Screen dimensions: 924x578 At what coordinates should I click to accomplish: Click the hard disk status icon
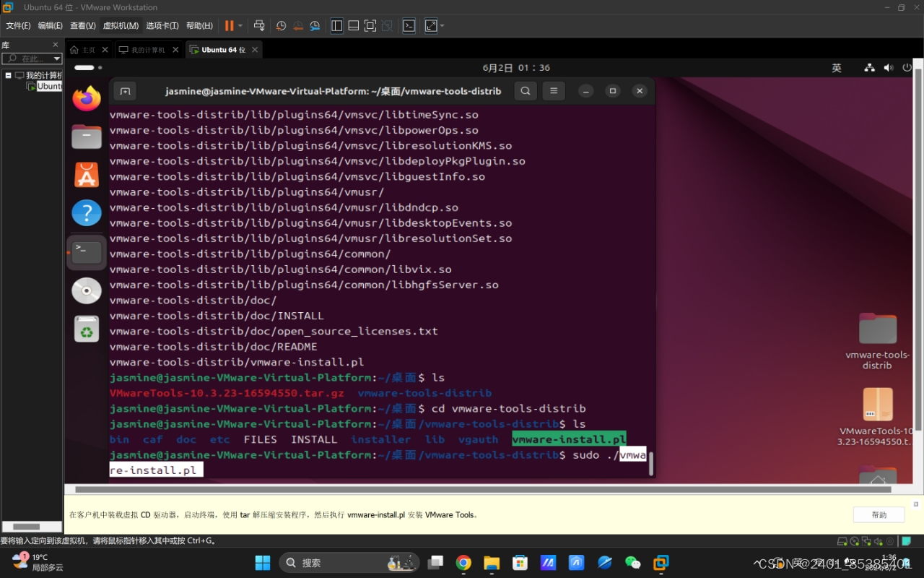click(842, 541)
